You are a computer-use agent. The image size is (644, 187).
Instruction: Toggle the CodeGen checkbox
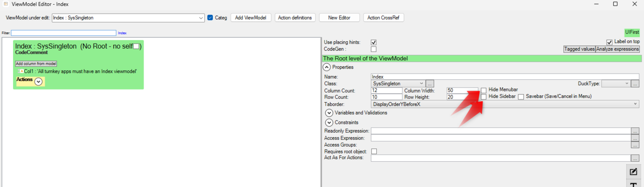click(x=373, y=49)
